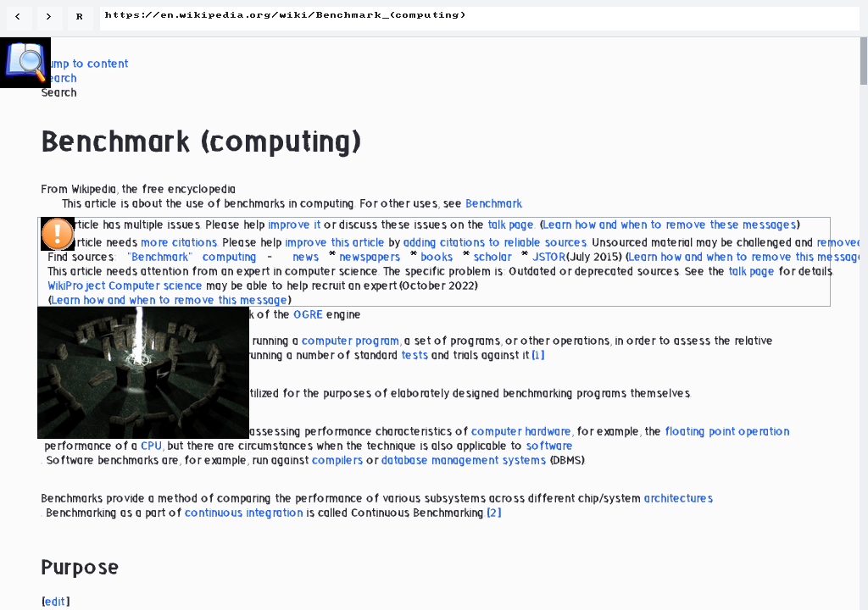The width and height of the screenshot is (868, 610).
Task: Click the 'improve this article' link
Action: tap(334, 242)
